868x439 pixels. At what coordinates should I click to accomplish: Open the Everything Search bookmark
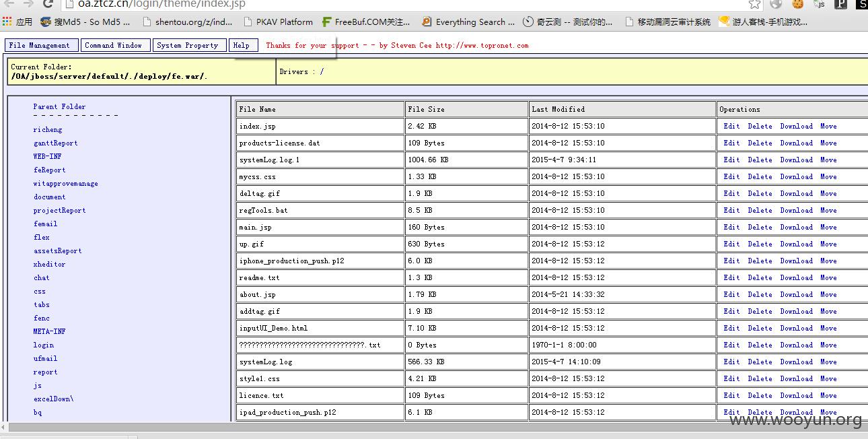pos(468,22)
